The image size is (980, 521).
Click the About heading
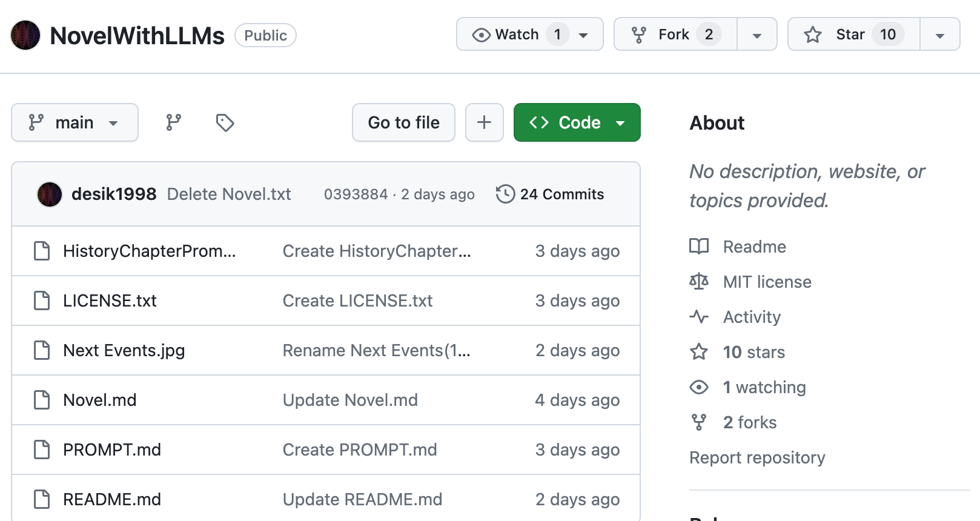coord(717,123)
